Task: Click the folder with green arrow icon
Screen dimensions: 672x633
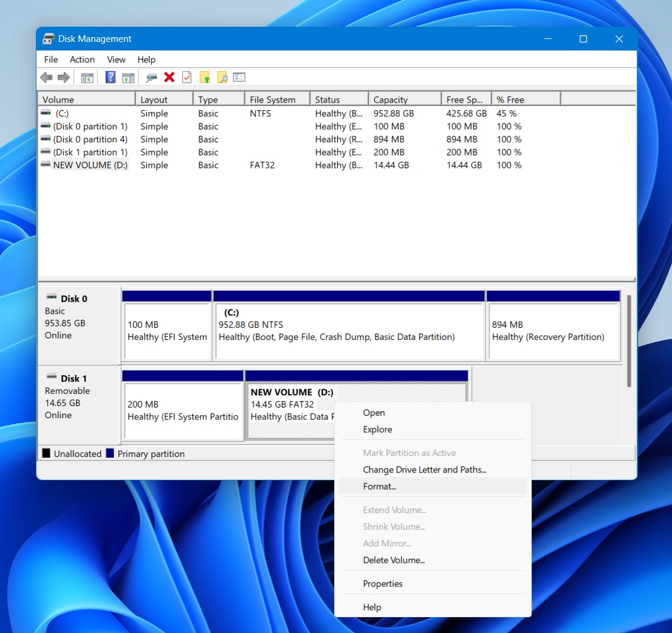Action: (x=205, y=78)
